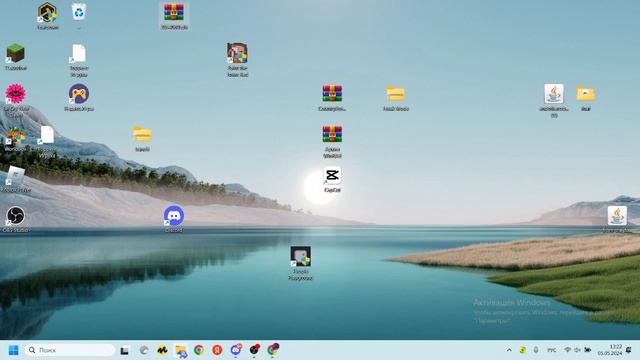Open the Wi-Fi network flyout

(567, 350)
